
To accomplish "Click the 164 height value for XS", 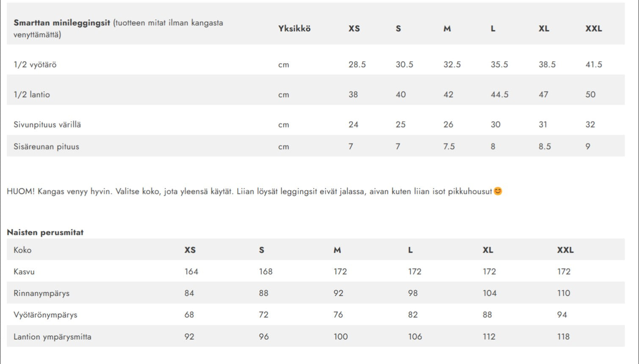I will (191, 271).
